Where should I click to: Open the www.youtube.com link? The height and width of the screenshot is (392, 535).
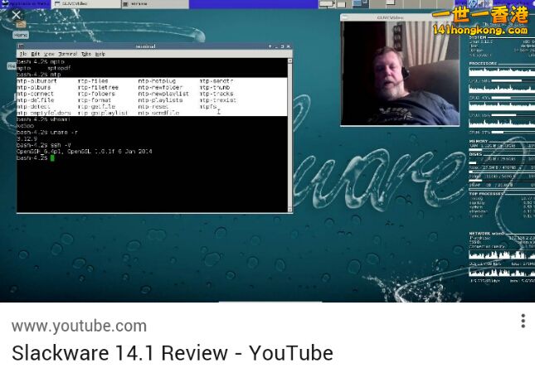click(x=79, y=327)
